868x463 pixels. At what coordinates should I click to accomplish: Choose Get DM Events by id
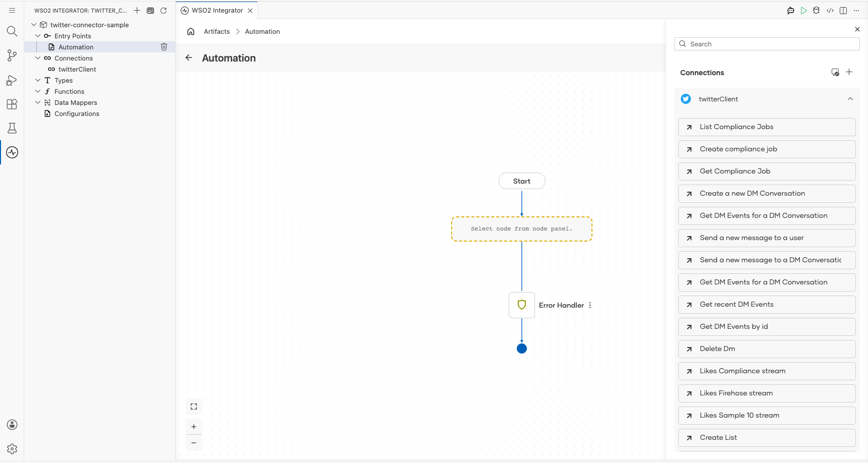tap(767, 327)
